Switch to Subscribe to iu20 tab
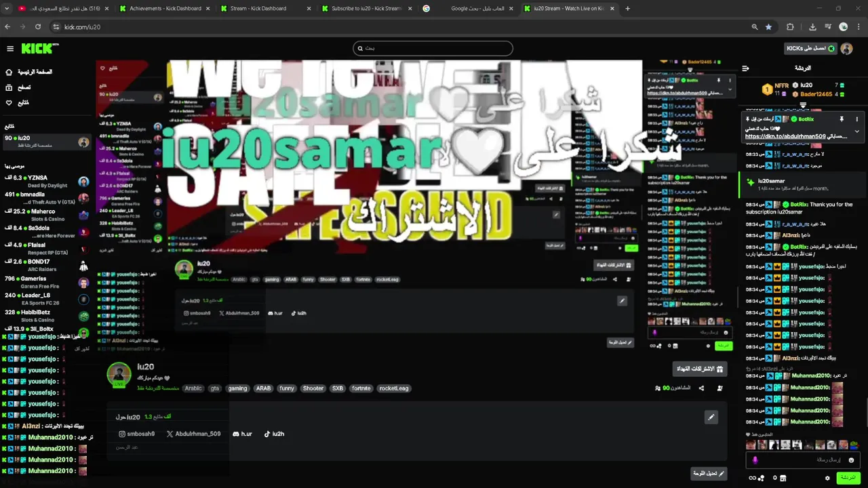868x488 pixels. click(x=366, y=9)
